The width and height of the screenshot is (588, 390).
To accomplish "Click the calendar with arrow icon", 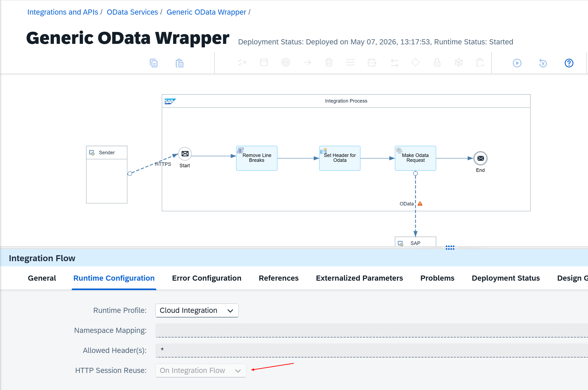I will 372,63.
